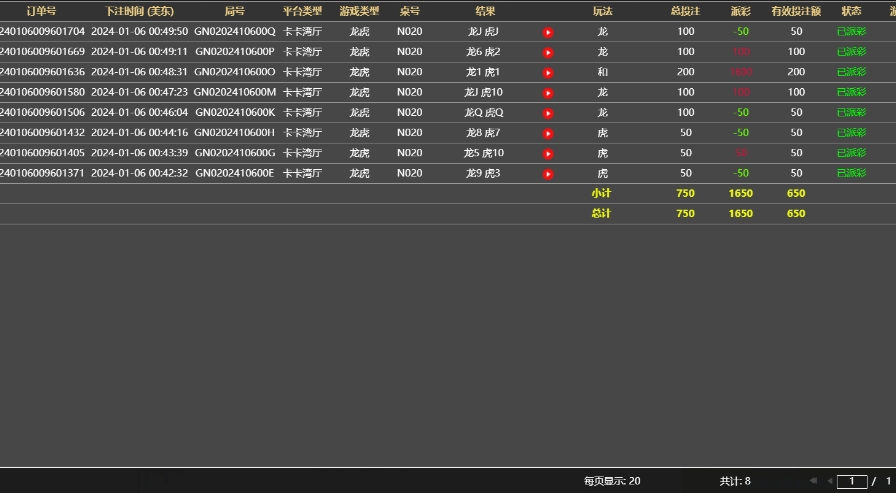
Task: Click the 有效投注额 column header
Action: click(x=796, y=11)
